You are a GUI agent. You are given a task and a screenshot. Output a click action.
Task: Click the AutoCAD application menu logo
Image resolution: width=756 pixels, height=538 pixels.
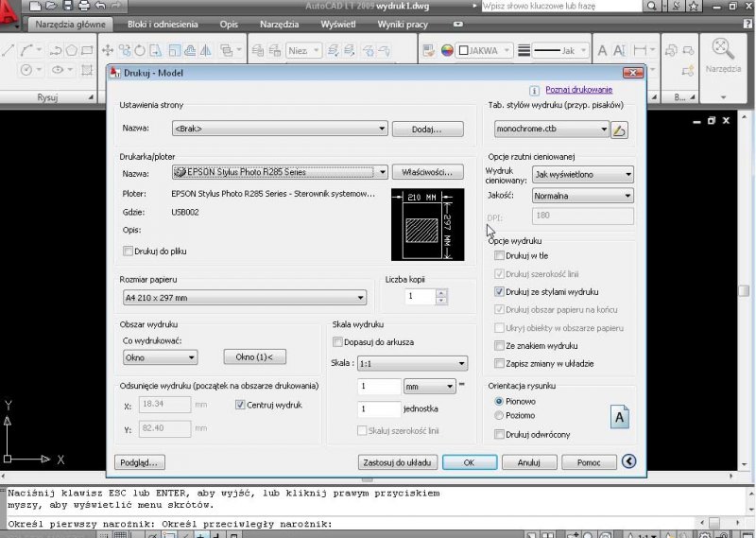[x=11, y=13]
